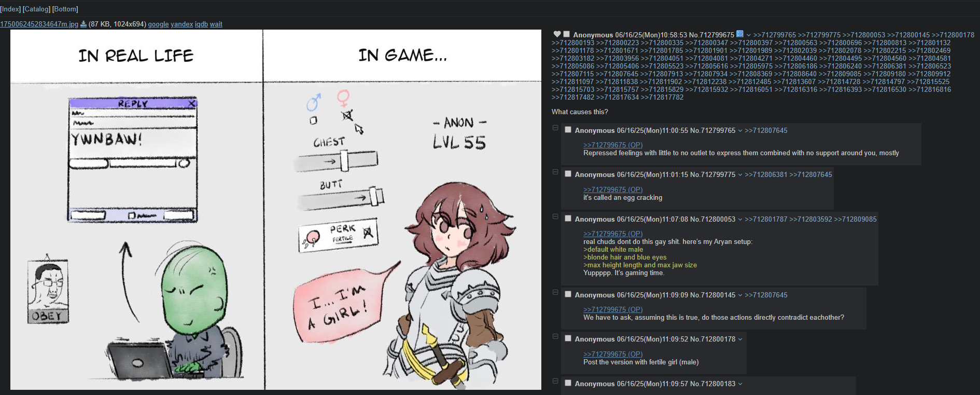
Task: Click text 'it's called an egg cracking'
Action: (623, 198)
